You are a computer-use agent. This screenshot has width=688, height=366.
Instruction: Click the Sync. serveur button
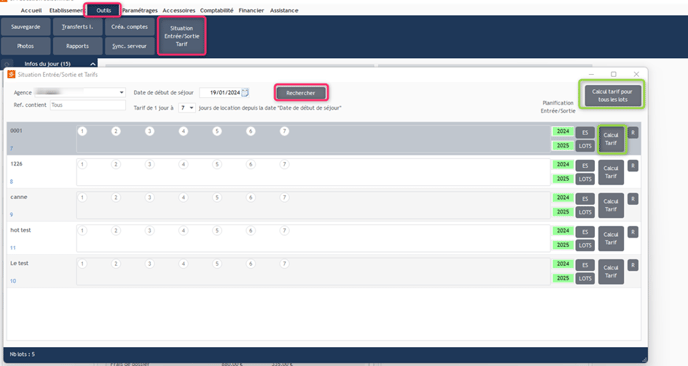[x=129, y=46]
